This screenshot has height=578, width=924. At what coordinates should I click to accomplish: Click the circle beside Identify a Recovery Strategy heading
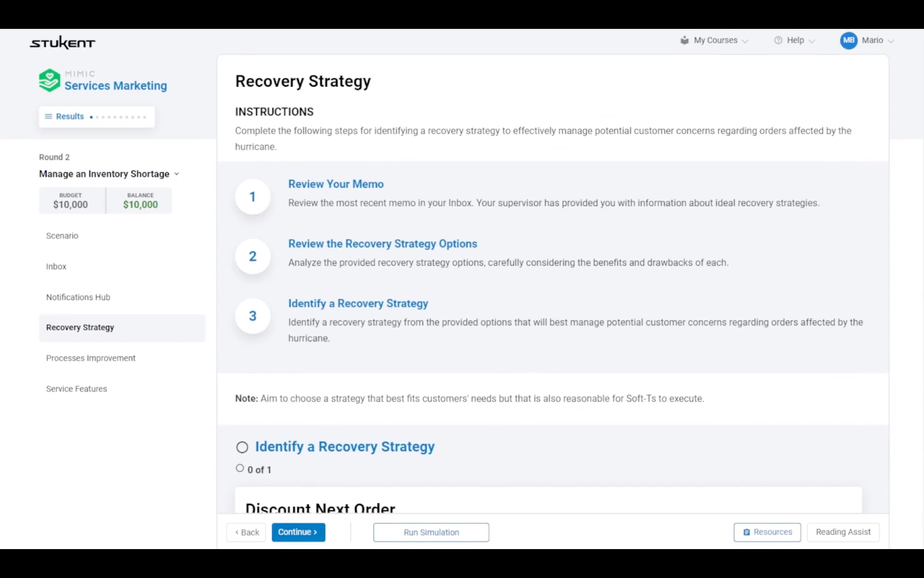coord(242,447)
